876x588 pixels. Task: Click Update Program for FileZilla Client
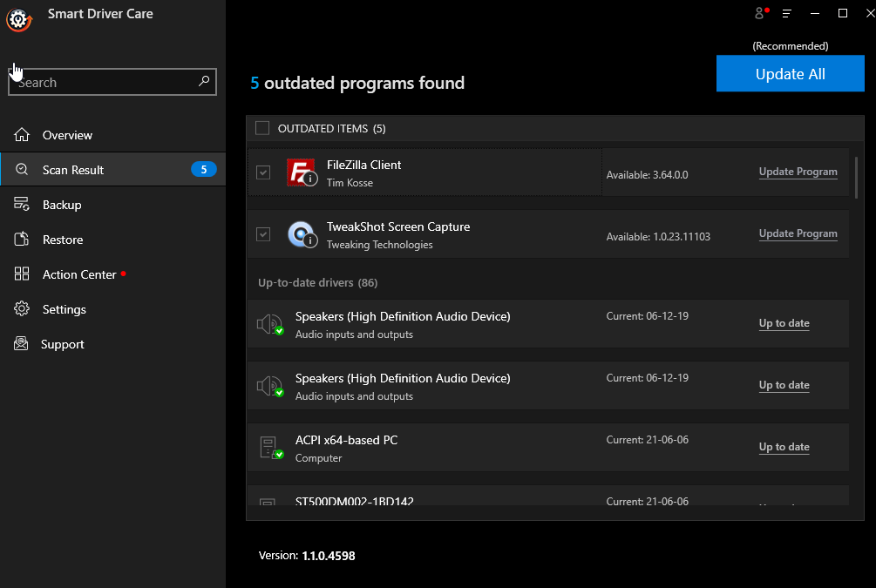[798, 172]
